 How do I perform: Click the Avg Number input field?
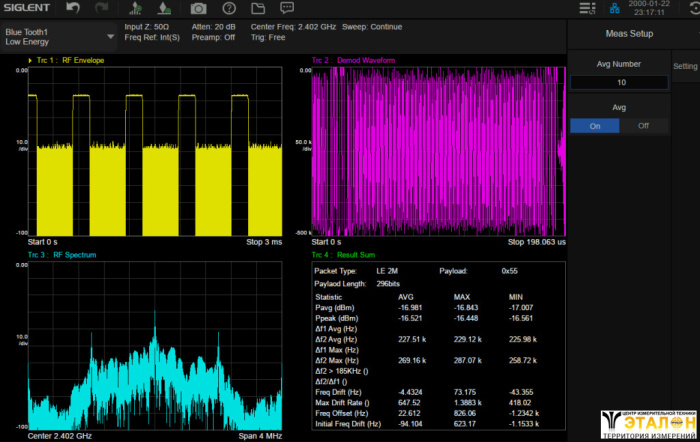tap(619, 82)
